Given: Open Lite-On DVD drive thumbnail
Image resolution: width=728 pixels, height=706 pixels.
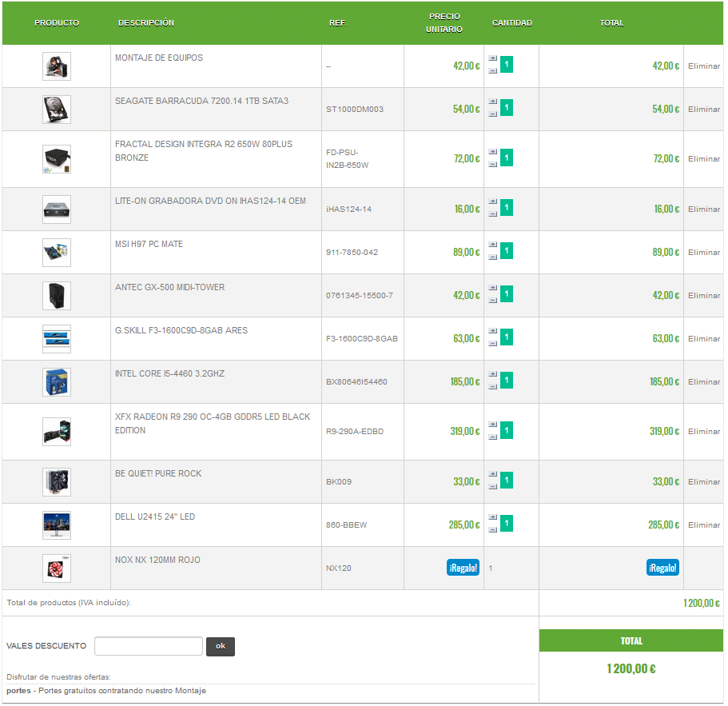Looking at the screenshot, I should pyautogui.click(x=57, y=209).
